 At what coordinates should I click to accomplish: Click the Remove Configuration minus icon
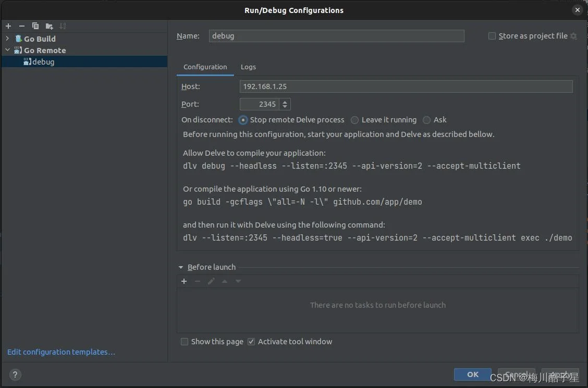22,26
